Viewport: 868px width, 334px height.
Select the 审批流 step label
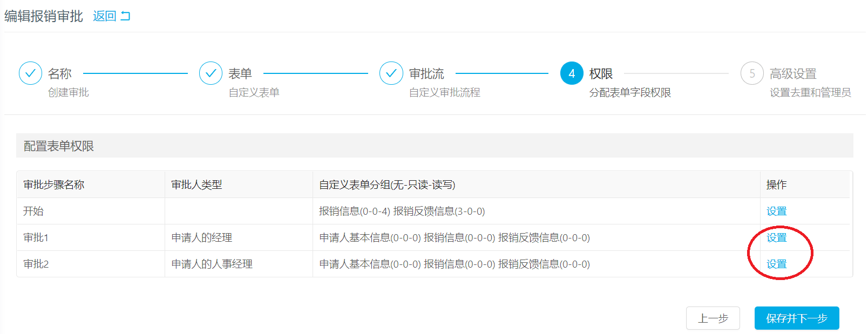426,73
